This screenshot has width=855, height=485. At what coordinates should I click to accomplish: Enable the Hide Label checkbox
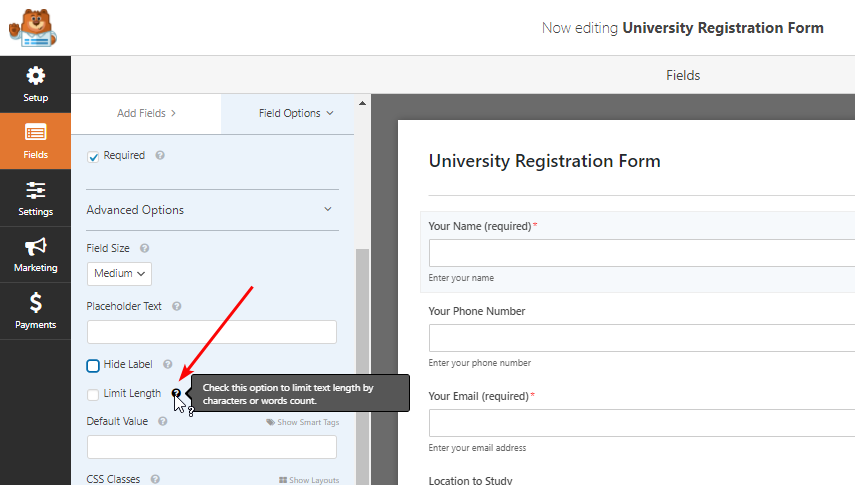click(93, 366)
